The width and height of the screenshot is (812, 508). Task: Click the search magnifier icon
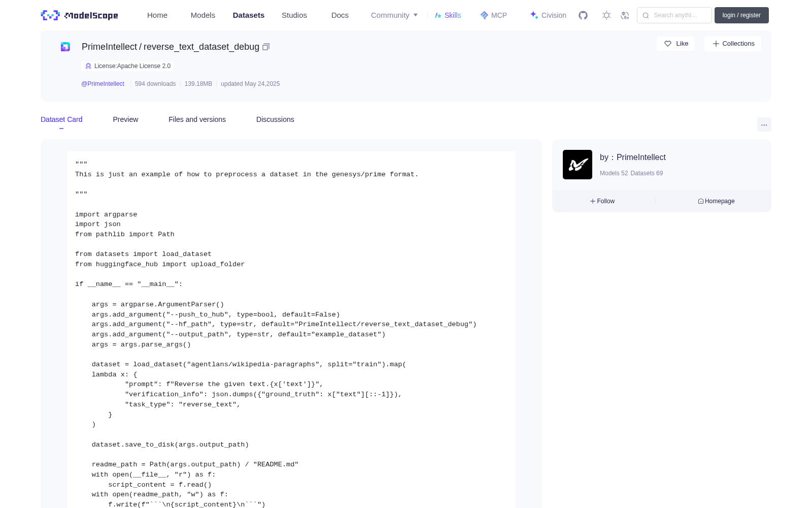[646, 15]
